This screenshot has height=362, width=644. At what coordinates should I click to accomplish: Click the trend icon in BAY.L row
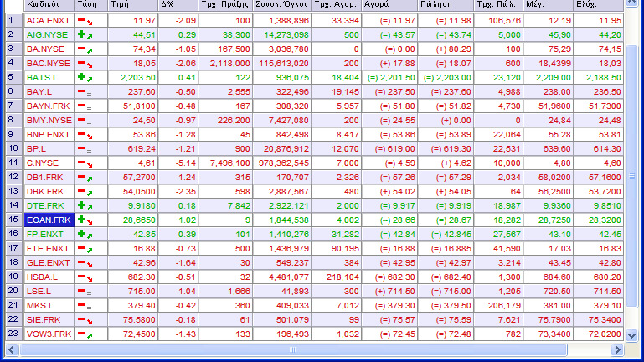[x=85, y=92]
